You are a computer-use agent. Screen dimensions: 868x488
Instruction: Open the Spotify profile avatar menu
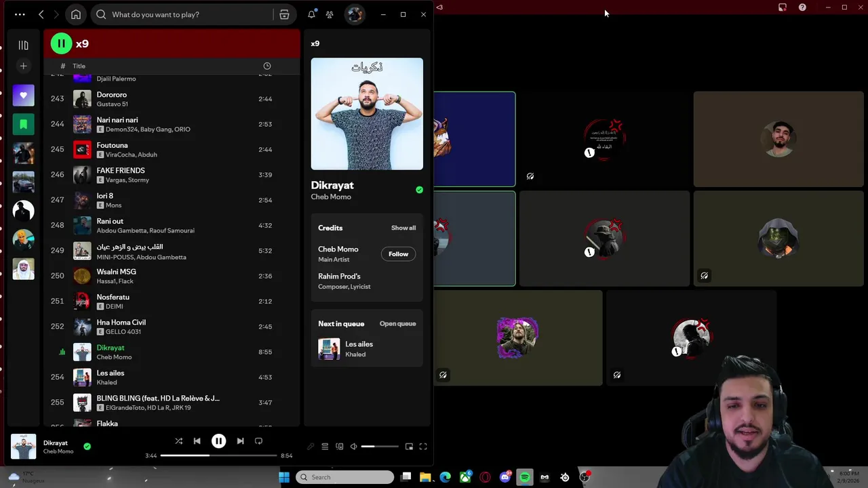tap(355, 14)
